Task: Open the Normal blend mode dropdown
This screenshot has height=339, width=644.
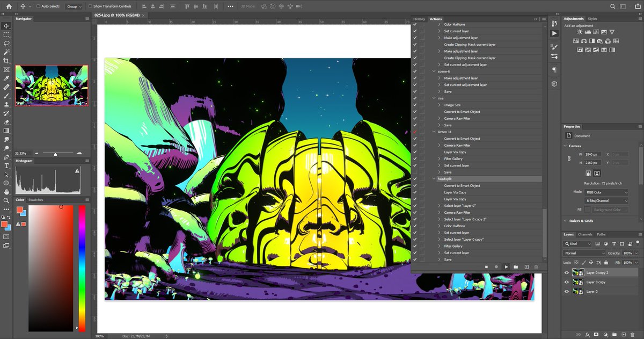Action: coord(585,253)
